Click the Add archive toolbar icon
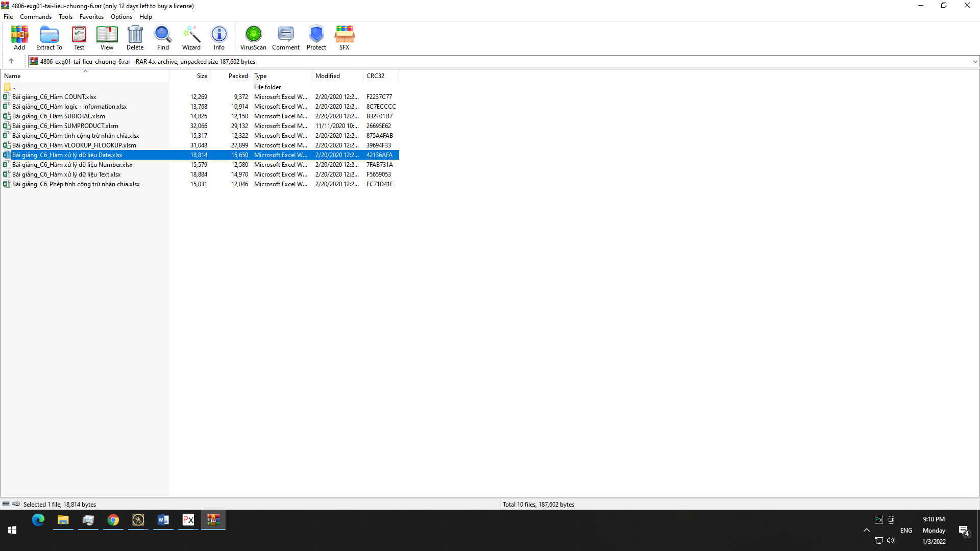This screenshot has height=551, width=980. [x=19, y=38]
